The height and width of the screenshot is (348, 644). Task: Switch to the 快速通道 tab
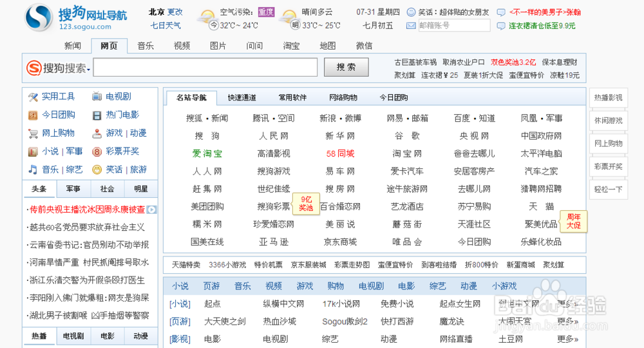(x=242, y=98)
